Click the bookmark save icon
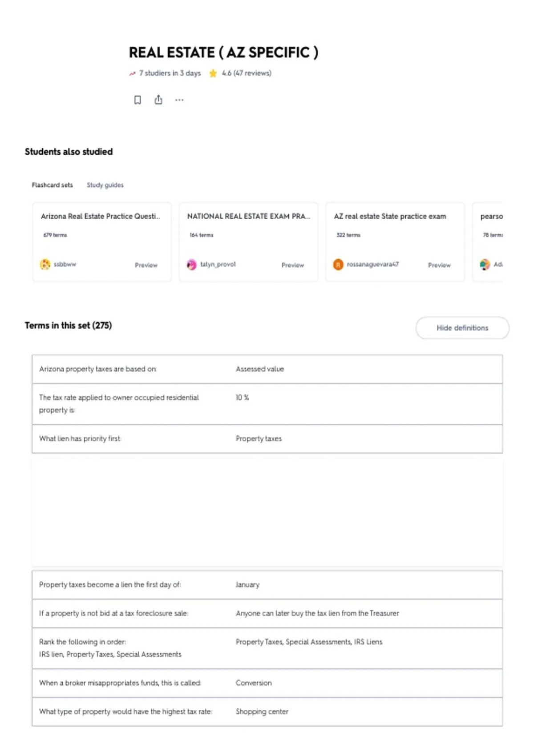Screen dimensions: 534x756 (138, 100)
